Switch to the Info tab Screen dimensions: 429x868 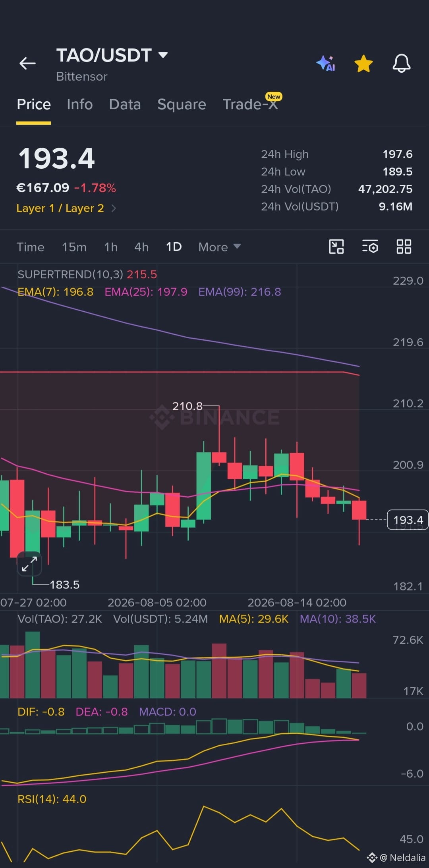coord(80,104)
